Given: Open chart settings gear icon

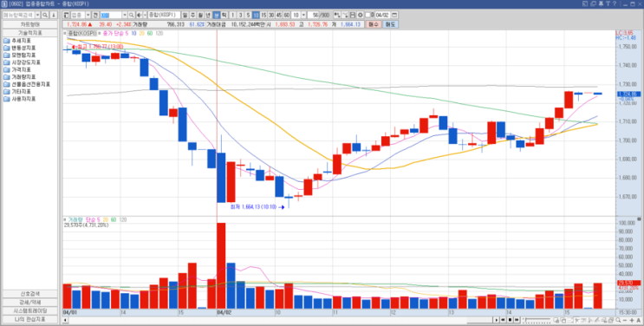Looking at the screenshot, I should [x=361, y=15].
